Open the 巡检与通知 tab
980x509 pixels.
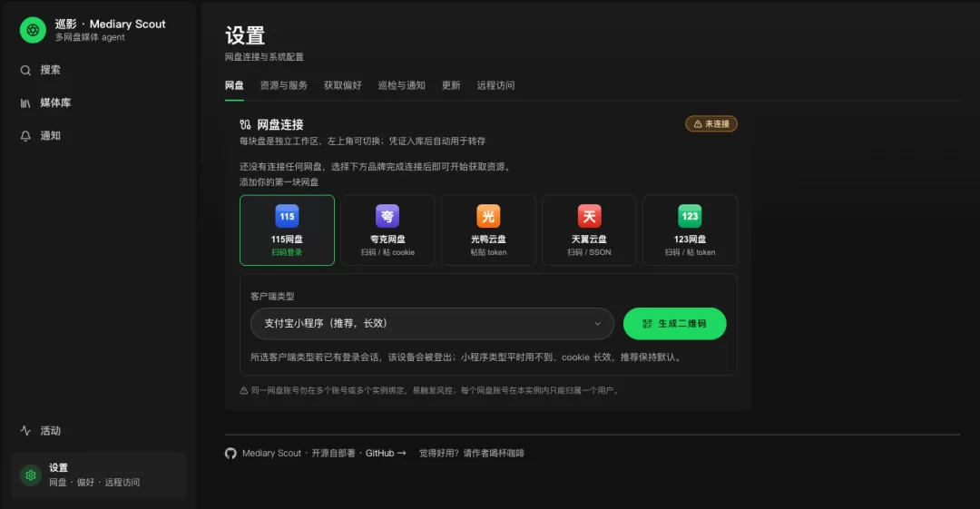(401, 85)
